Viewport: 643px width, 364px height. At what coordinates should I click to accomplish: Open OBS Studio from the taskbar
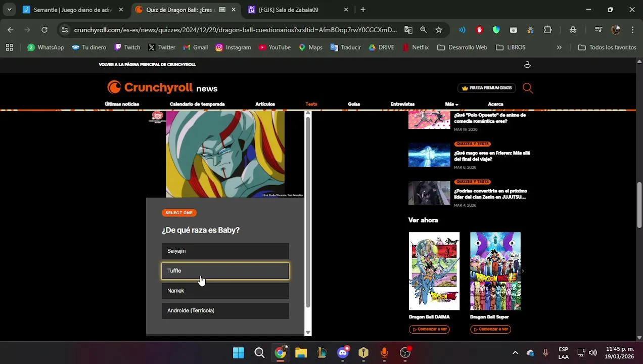pos(405,352)
